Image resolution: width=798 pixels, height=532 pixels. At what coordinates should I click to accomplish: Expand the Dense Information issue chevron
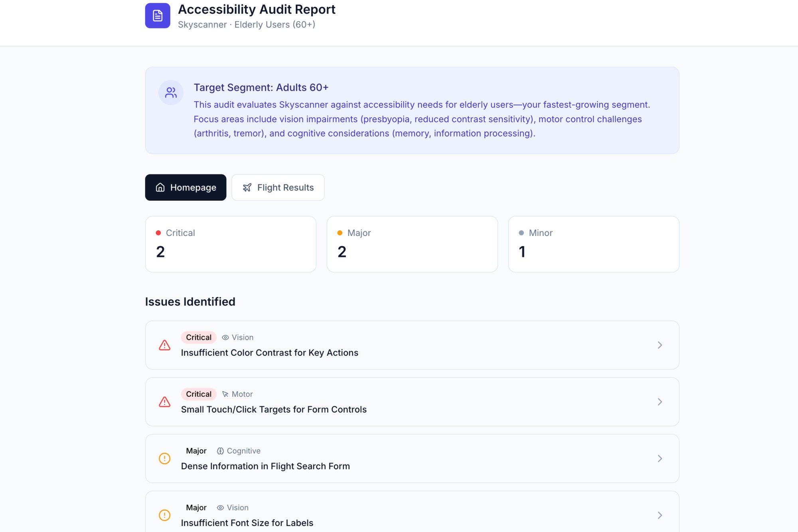[x=660, y=459]
